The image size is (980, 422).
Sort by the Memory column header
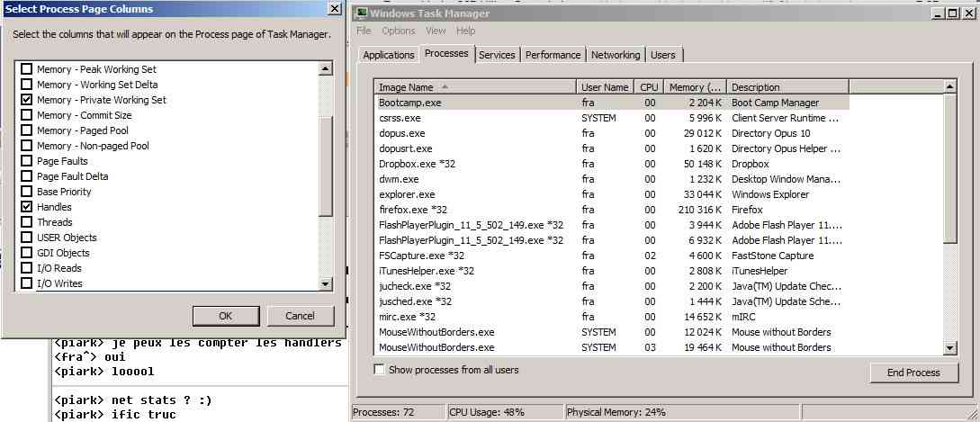695,87
